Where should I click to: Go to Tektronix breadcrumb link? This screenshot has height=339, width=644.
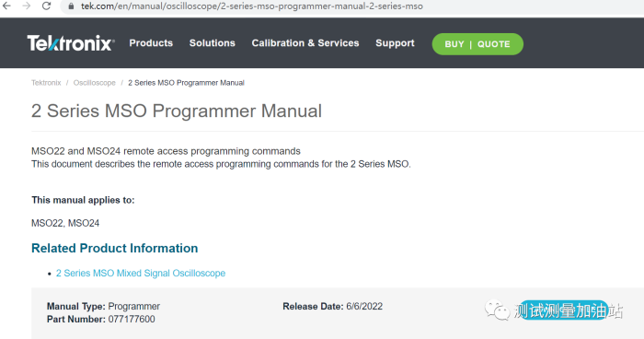[46, 83]
